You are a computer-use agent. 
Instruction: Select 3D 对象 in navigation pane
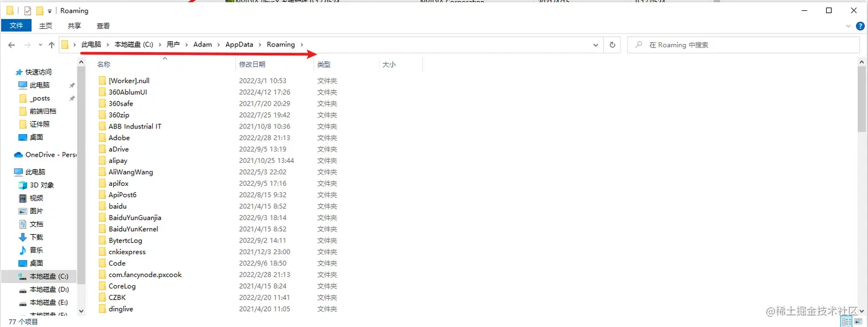41,185
